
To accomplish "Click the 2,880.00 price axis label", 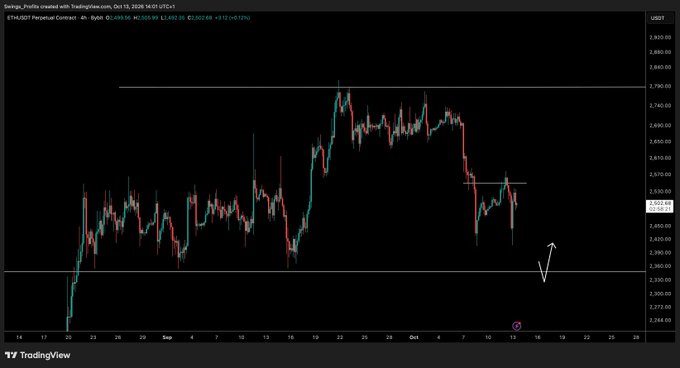I will [x=660, y=52].
